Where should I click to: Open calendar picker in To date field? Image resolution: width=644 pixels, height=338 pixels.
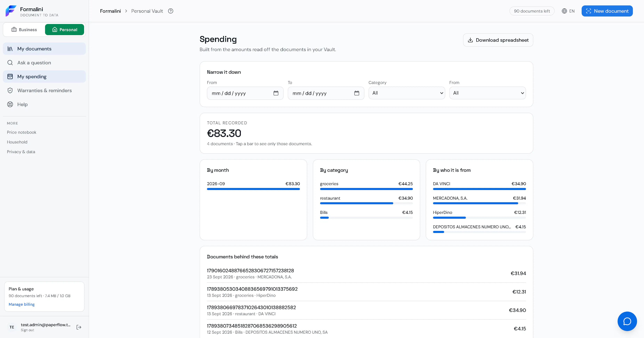(x=357, y=93)
